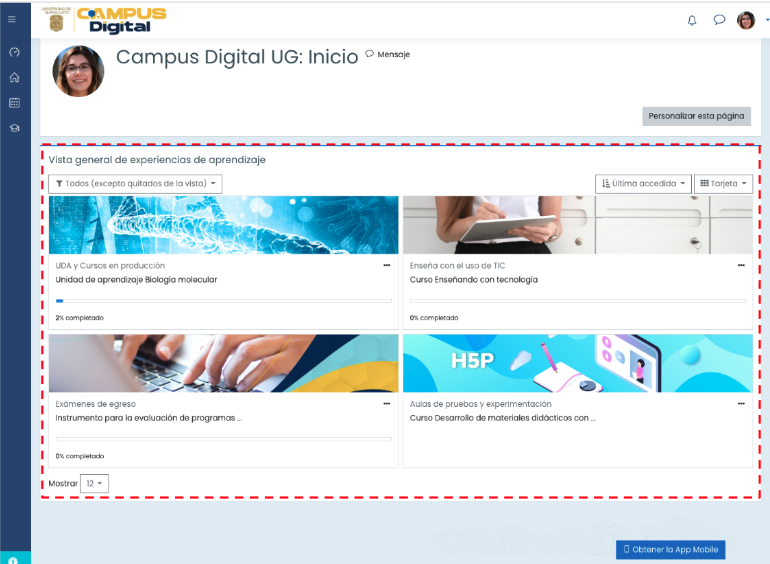770x564 pixels.
Task: Open options menu for Instrumento para la evaluación card
Action: coord(386,403)
